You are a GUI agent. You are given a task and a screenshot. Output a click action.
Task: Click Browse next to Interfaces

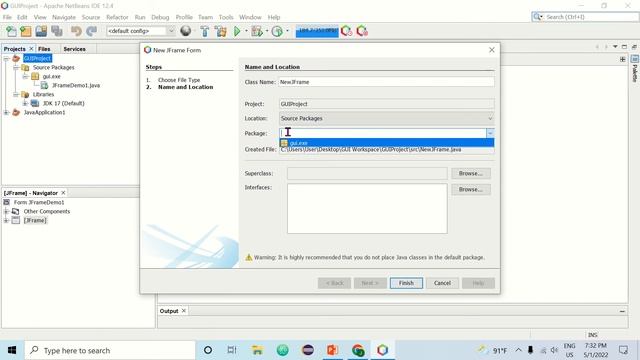click(471, 189)
